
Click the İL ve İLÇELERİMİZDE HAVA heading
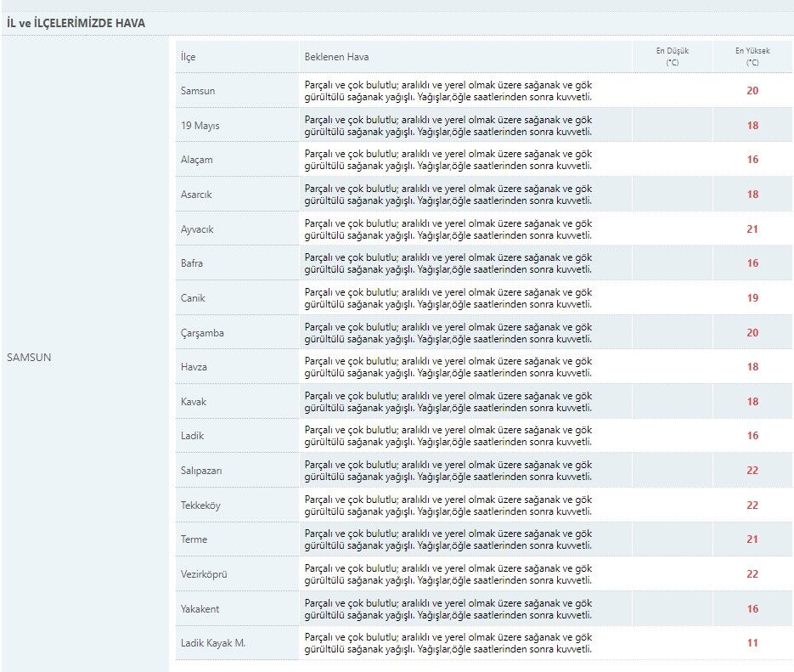(x=76, y=23)
